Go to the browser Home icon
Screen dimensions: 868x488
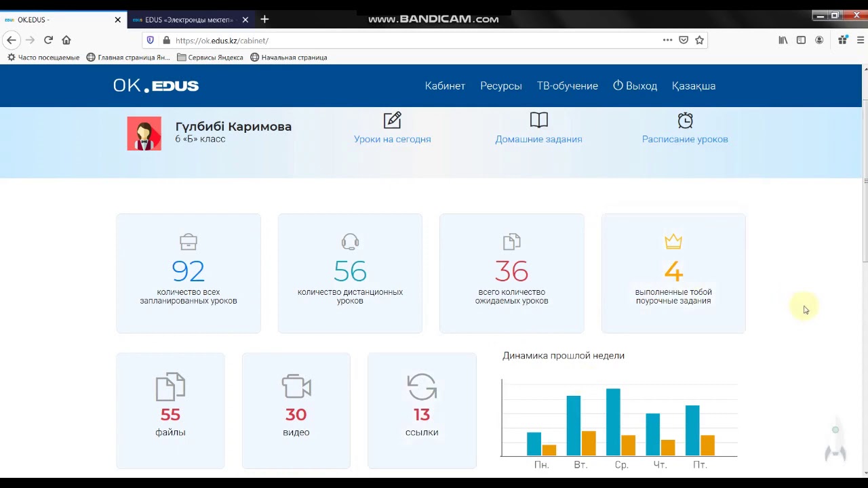click(66, 40)
